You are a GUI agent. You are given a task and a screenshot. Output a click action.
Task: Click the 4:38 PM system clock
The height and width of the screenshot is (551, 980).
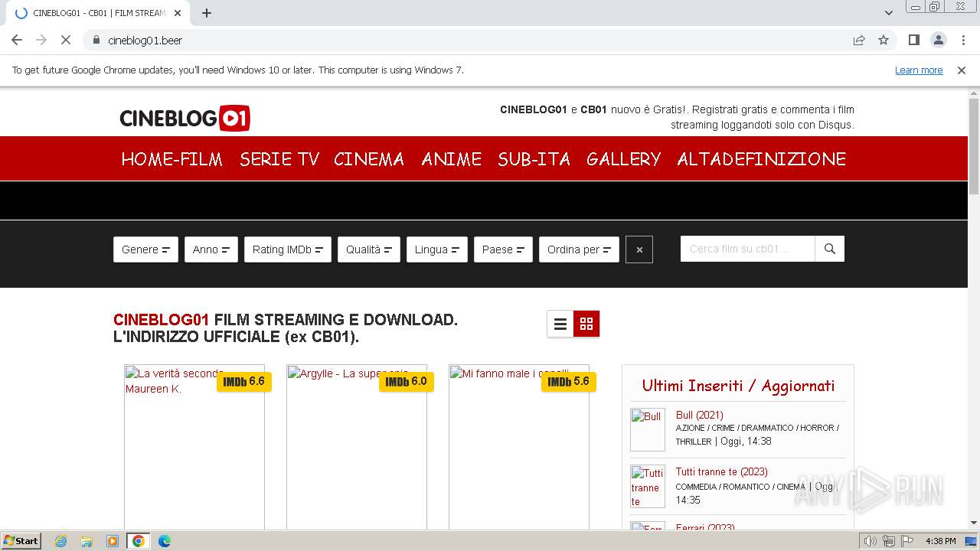(x=940, y=541)
